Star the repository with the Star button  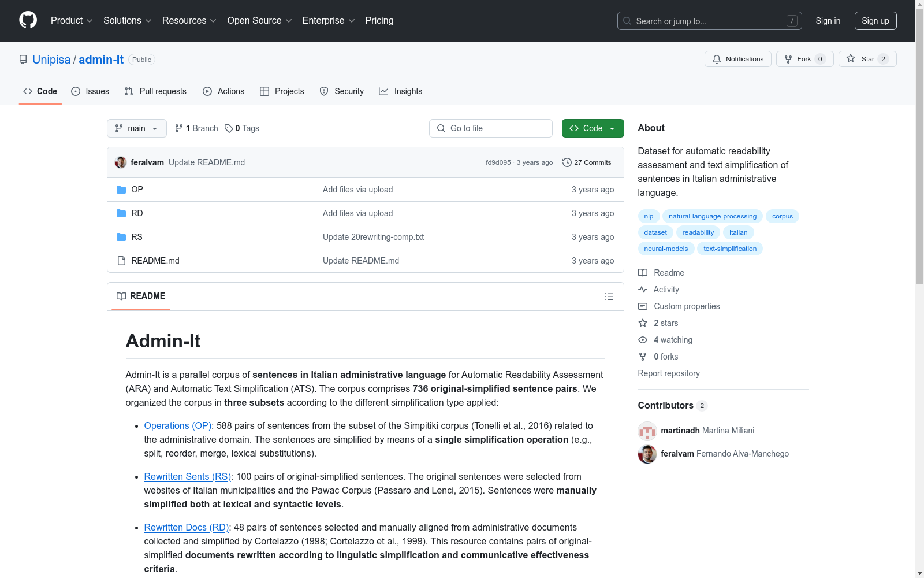pyautogui.click(x=867, y=59)
